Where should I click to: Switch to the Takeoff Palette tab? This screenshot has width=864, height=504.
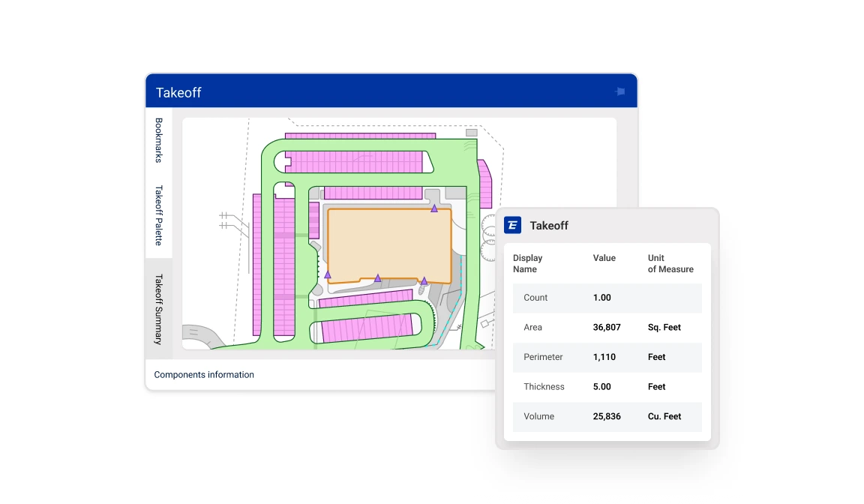pyautogui.click(x=159, y=215)
